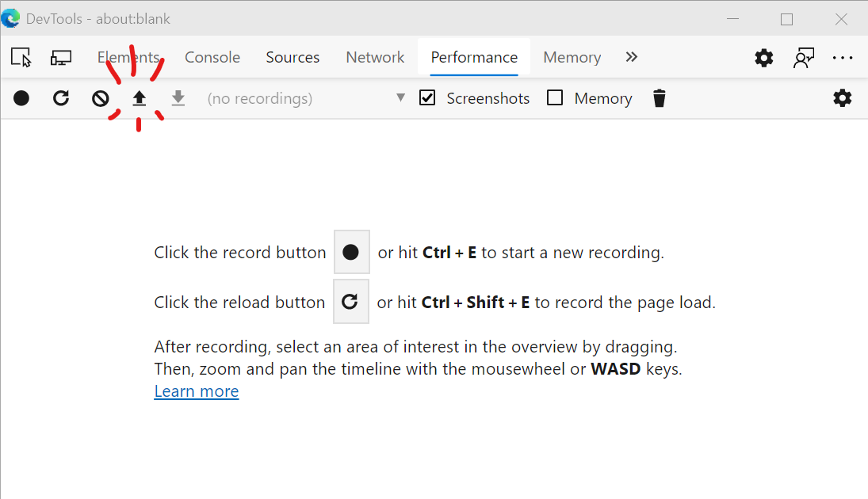Start recording with the record toolbar icon

pyautogui.click(x=21, y=98)
